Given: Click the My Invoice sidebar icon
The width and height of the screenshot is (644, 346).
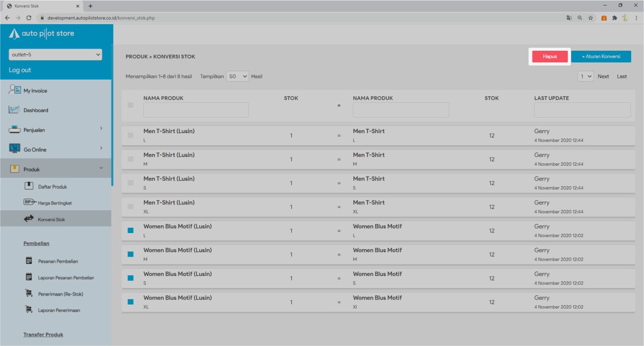Looking at the screenshot, I should click(x=14, y=90).
